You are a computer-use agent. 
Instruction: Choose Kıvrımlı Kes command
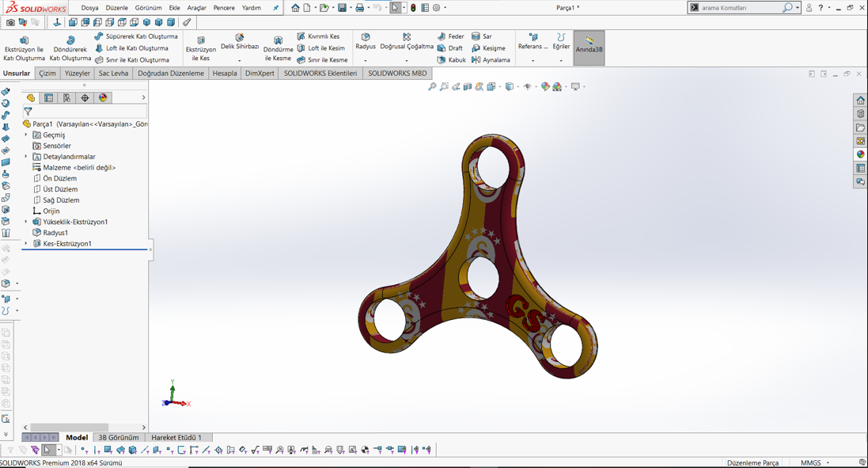coord(318,36)
